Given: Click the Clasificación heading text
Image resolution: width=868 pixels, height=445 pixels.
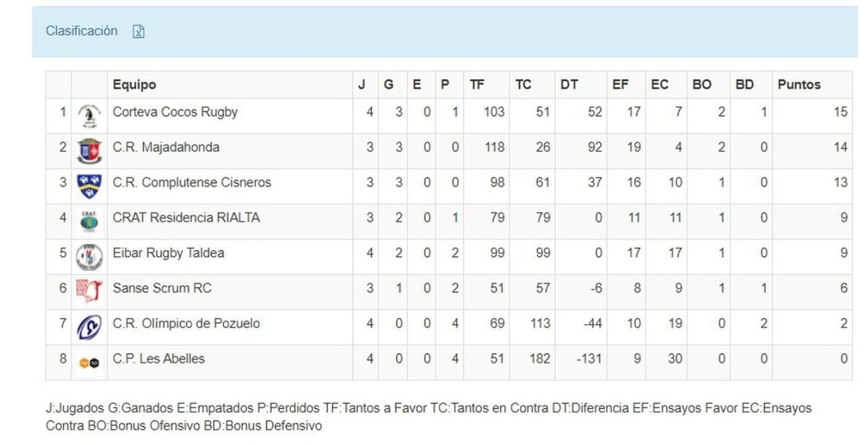Looking at the screenshot, I should point(82,31).
